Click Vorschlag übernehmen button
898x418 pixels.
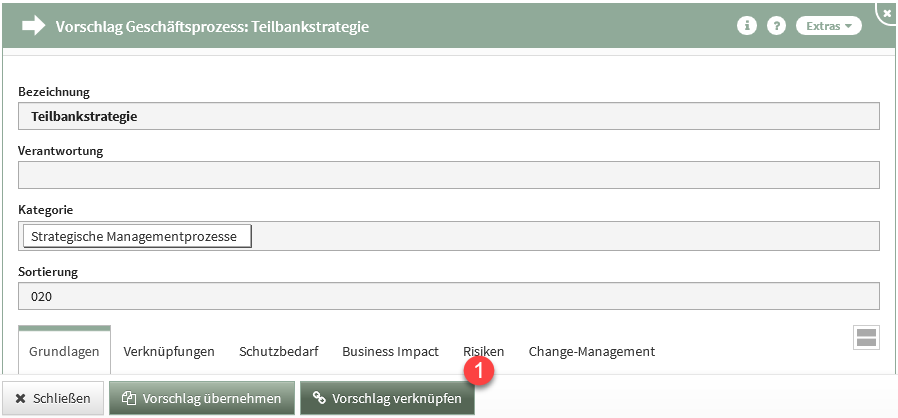[202, 398]
